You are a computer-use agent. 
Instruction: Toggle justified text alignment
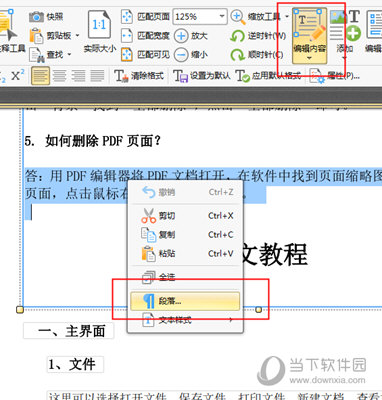point(97,76)
